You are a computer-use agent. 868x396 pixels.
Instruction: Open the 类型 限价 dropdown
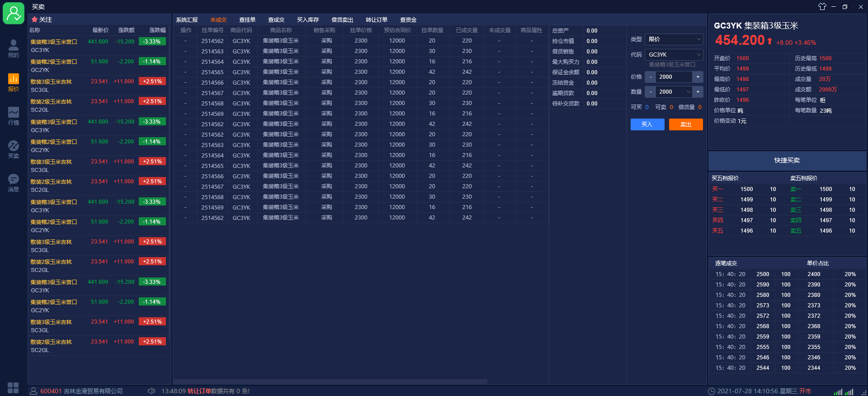coord(674,39)
